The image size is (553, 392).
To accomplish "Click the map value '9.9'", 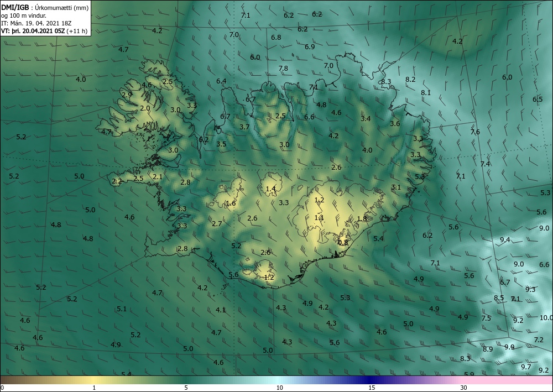I will (x=509, y=347).
